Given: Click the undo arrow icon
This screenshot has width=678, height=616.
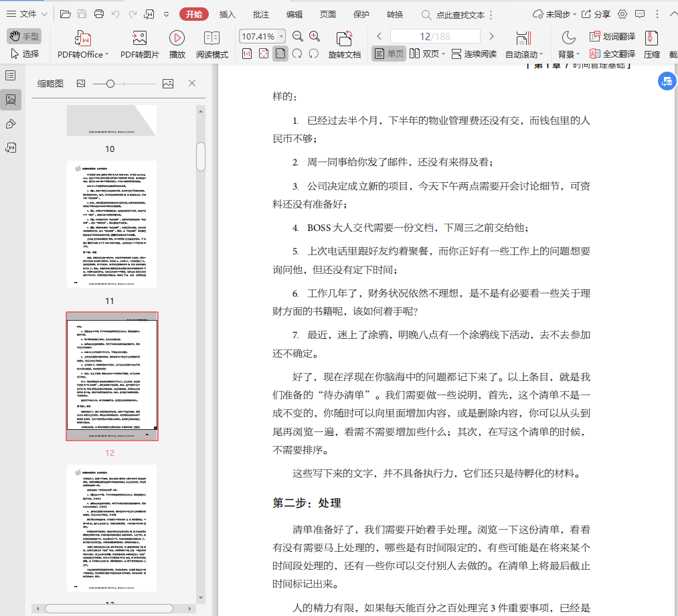Looking at the screenshot, I should coord(115,14).
